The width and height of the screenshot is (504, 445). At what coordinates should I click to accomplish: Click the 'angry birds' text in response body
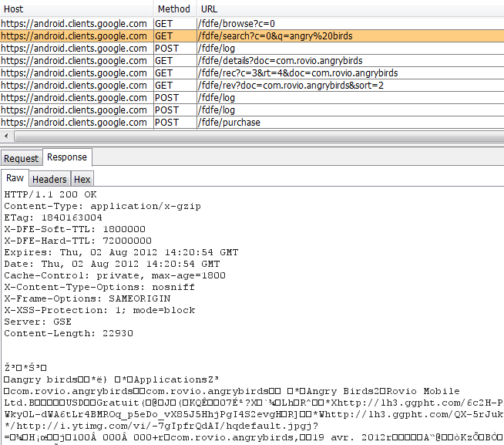click(44, 380)
